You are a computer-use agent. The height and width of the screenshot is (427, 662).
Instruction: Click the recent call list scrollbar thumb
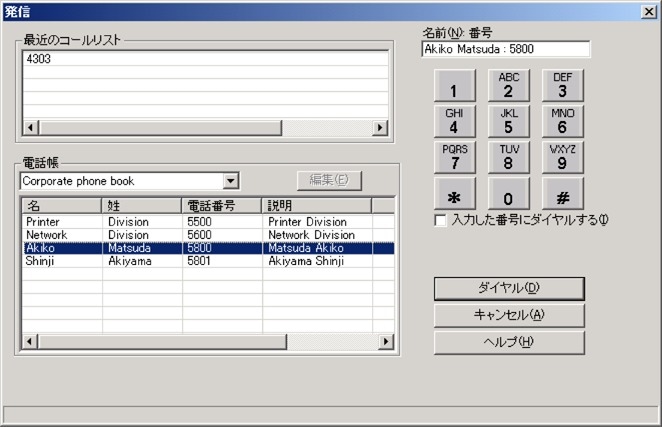coord(160,127)
